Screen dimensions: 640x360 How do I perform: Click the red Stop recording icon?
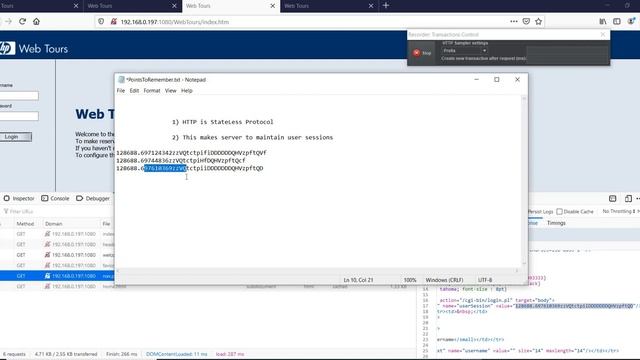pos(416,53)
